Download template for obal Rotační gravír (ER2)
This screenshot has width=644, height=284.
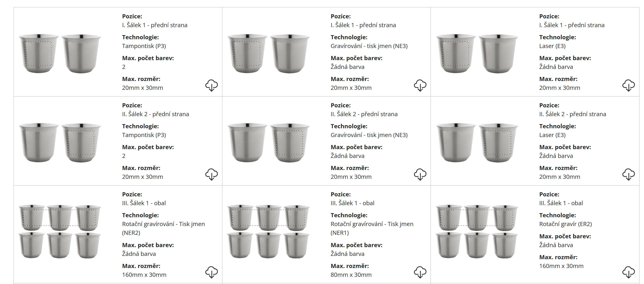click(x=628, y=272)
